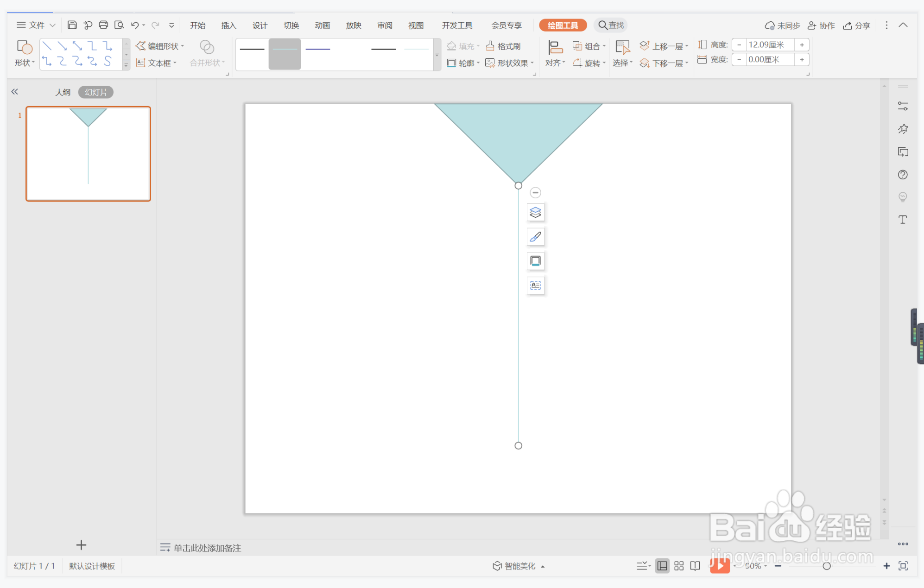
Task: Click the format painter 格式刷 icon
Action: pyautogui.click(x=503, y=46)
